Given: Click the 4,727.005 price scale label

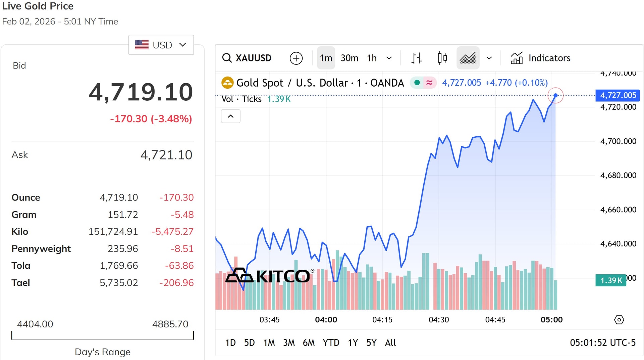Looking at the screenshot, I should tap(618, 95).
